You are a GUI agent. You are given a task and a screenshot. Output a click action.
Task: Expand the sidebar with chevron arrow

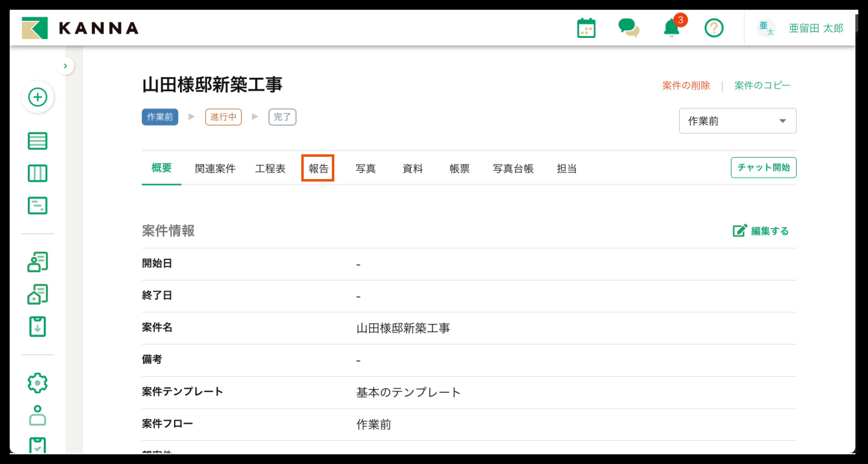coord(65,66)
